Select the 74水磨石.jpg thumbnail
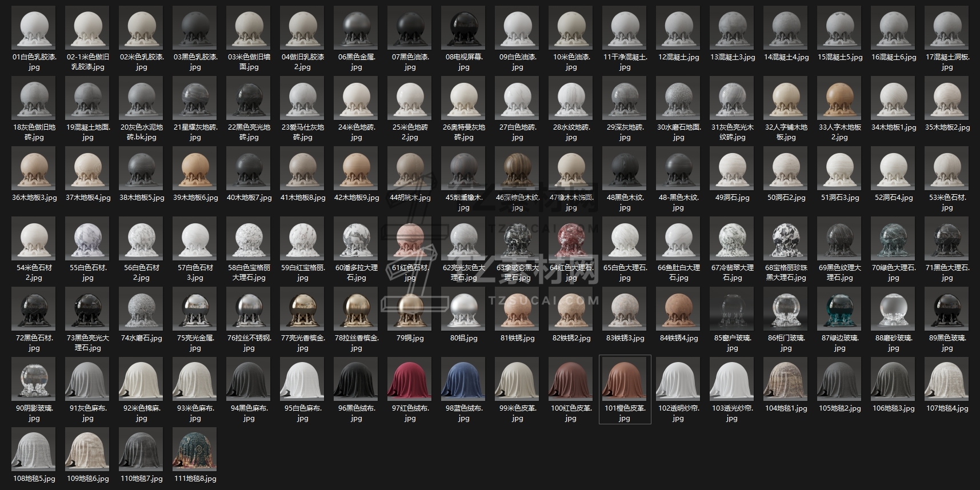The height and width of the screenshot is (490, 980). coord(141,309)
